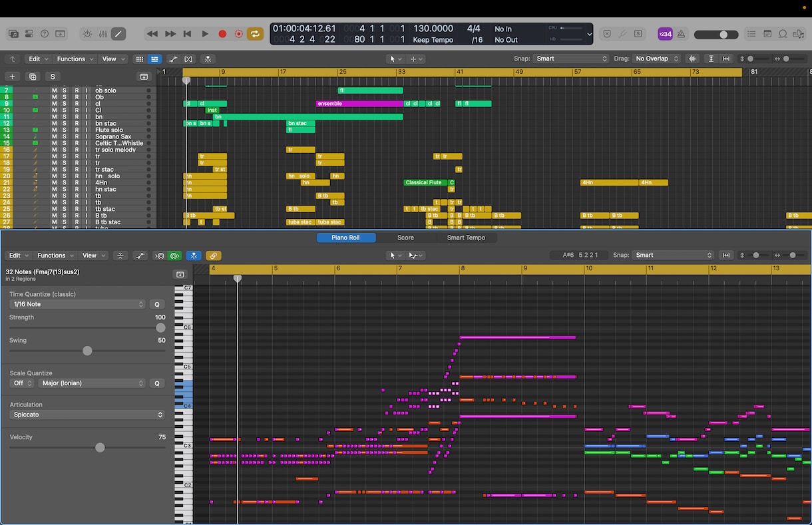812x525 pixels.
Task: Toggle the Piano Roll Link button
Action: (x=213, y=256)
